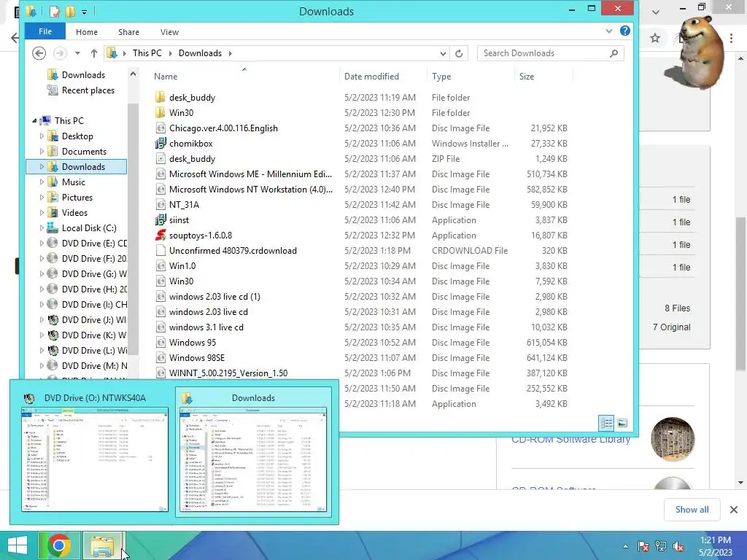The height and width of the screenshot is (560, 747).
Task: Select the desk_buddy ZIP file icon
Action: click(x=160, y=158)
